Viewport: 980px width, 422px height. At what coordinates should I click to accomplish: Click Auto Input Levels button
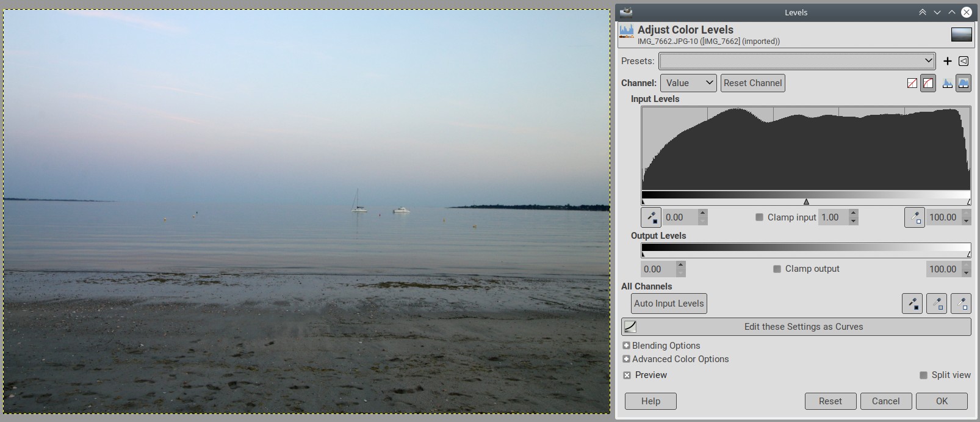coord(669,304)
